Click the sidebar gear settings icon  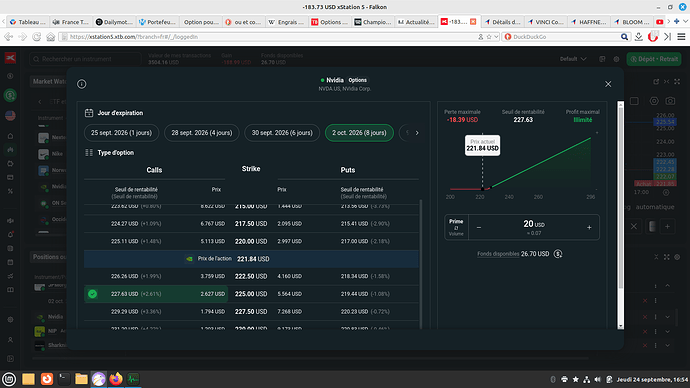[10, 320]
